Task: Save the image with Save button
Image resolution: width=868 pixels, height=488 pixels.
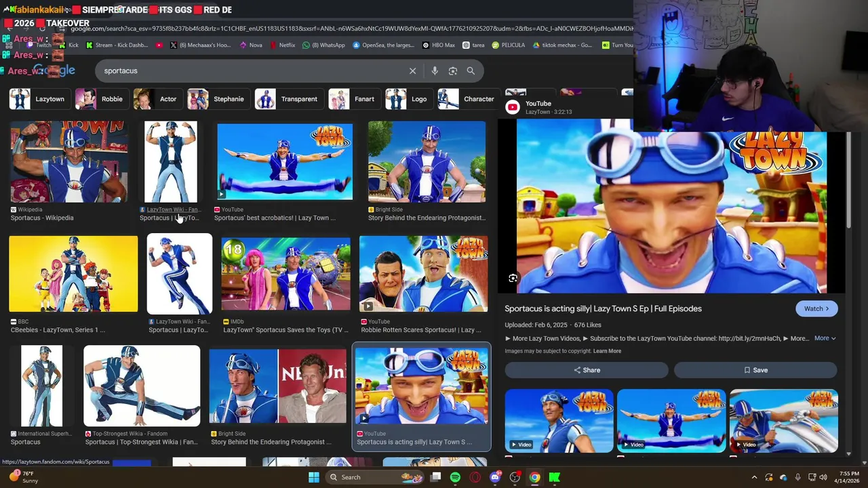Action: [755, 370]
